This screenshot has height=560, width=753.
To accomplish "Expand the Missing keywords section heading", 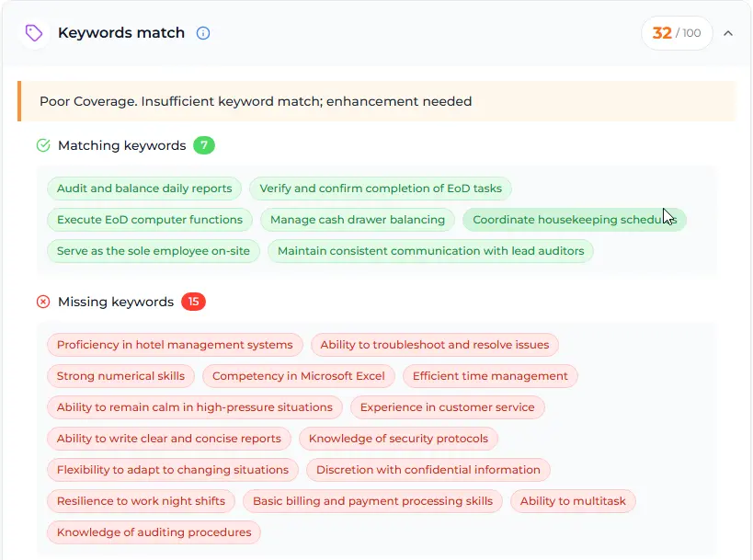I will point(115,301).
